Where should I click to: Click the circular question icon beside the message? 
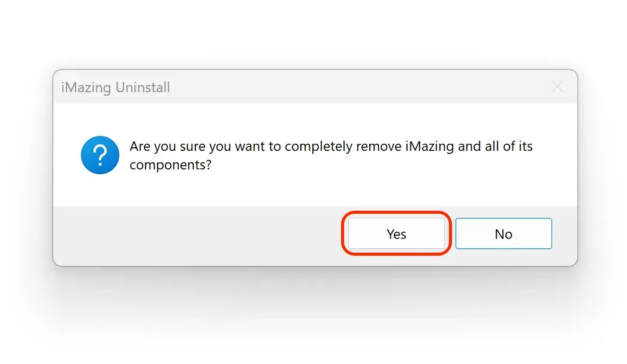[100, 155]
